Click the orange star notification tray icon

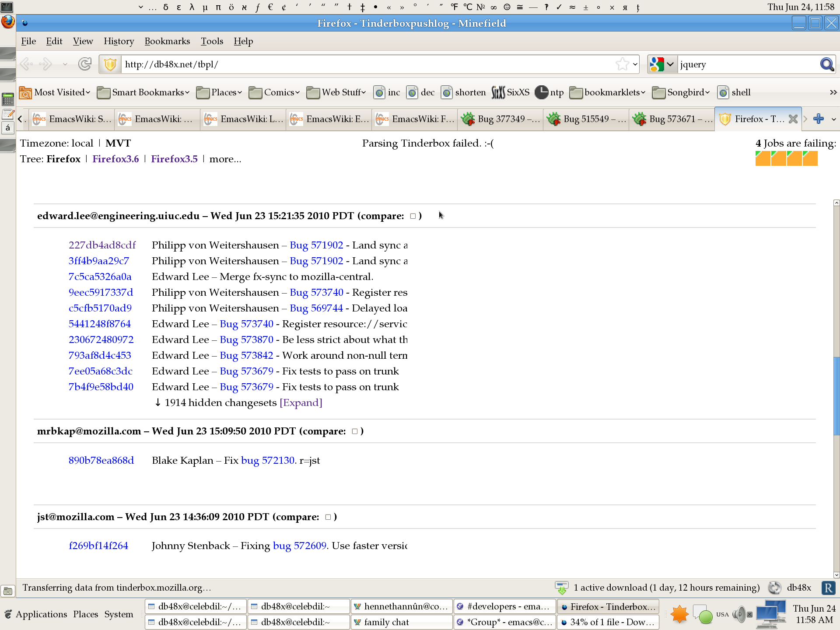(x=679, y=614)
